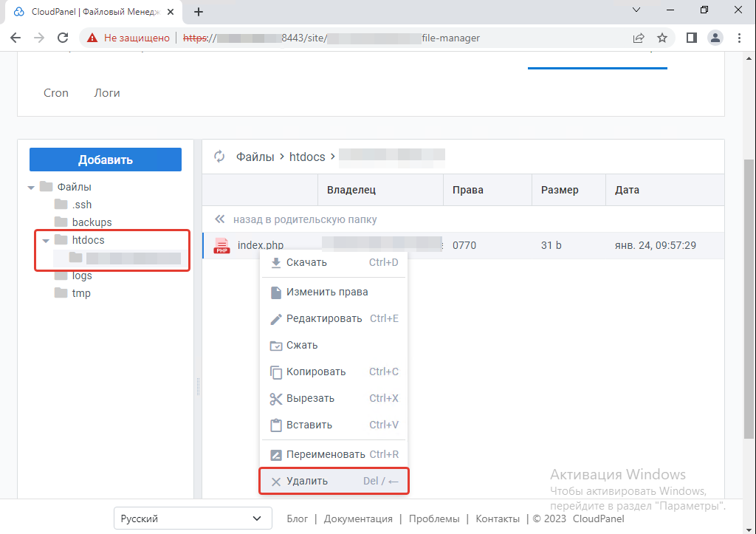The image size is (756, 534).
Task: Open the Документация footer link
Action: click(x=358, y=518)
